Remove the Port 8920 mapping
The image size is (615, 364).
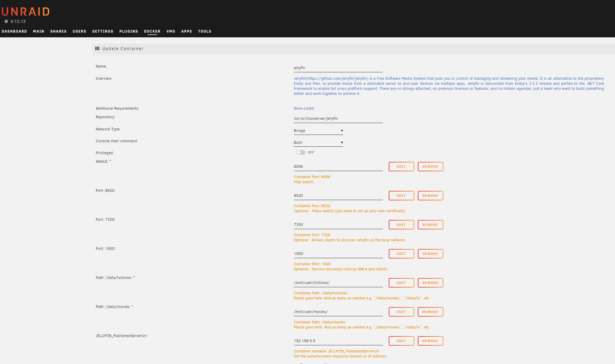(430, 196)
